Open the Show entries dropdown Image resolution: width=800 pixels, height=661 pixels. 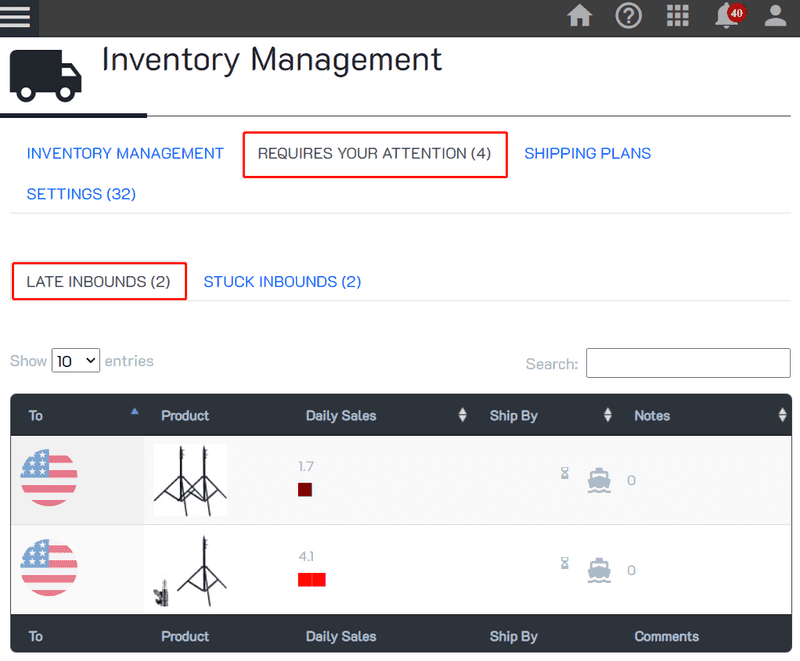(75, 361)
